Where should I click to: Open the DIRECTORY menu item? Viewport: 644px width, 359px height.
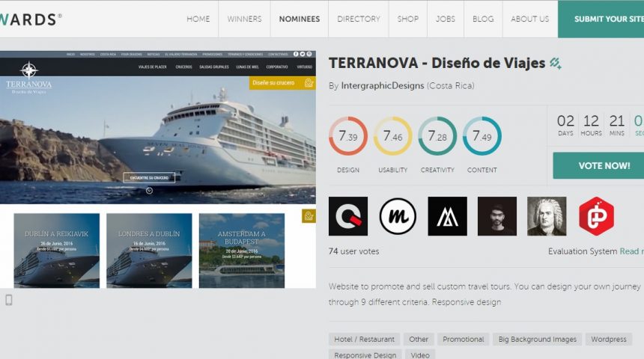(x=359, y=19)
